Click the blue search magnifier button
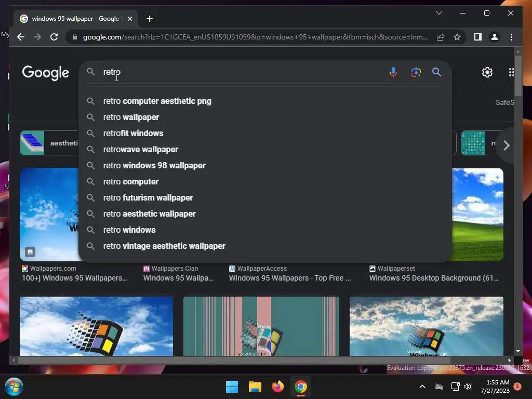This screenshot has width=532, height=399. 436,72
